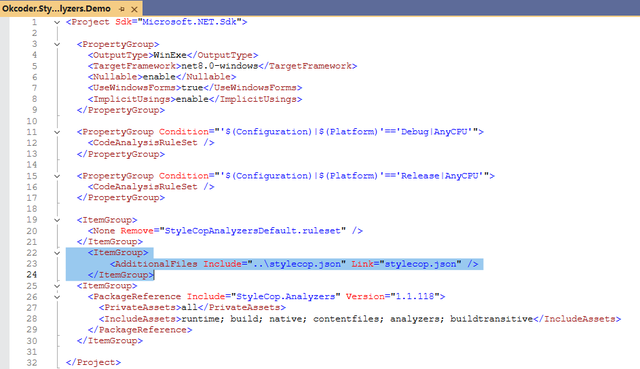Click the closing Project tag on last line
This screenshot has width=640, height=369.
click(93, 362)
